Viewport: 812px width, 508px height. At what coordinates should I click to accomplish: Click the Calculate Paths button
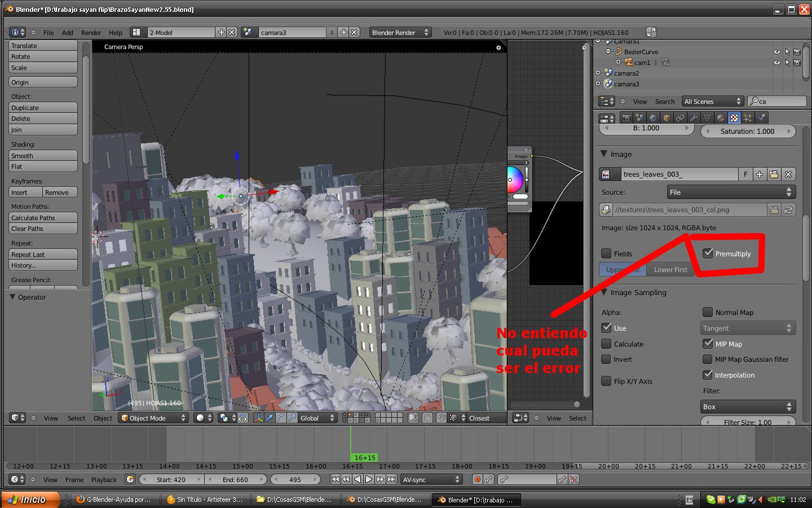click(43, 218)
